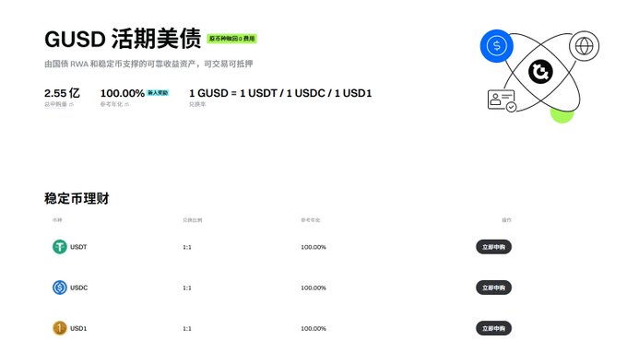Click the 币种 column header
The height and width of the screenshot is (364, 627).
pyautogui.click(x=57, y=220)
